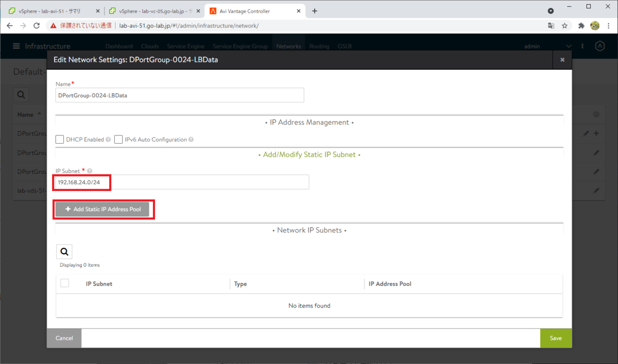
Task: Open the Routing tab
Action: 319,46
